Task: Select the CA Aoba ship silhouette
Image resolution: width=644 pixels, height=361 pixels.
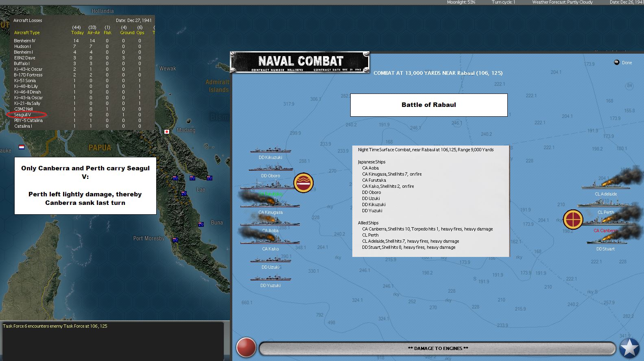Action: coord(270,221)
